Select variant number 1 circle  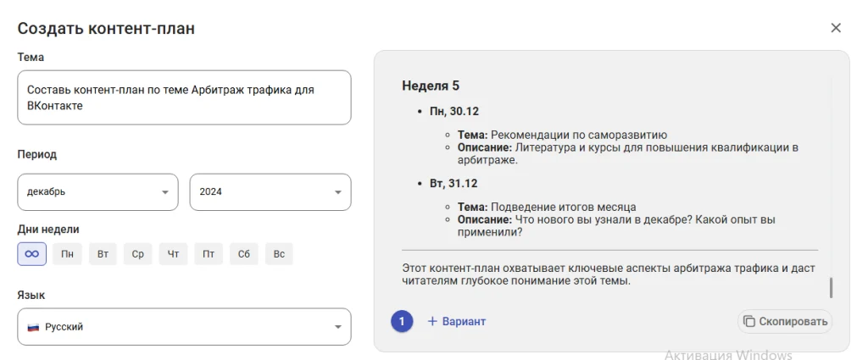(402, 321)
